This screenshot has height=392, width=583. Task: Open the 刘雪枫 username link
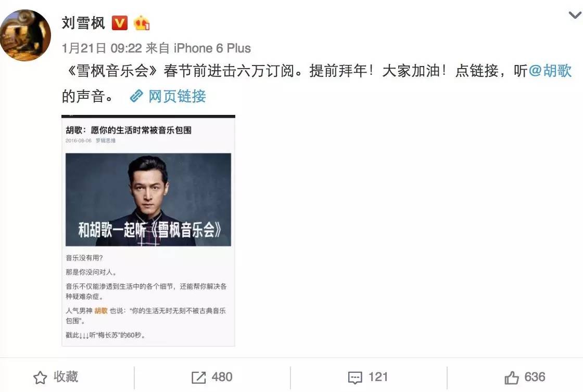(83, 23)
